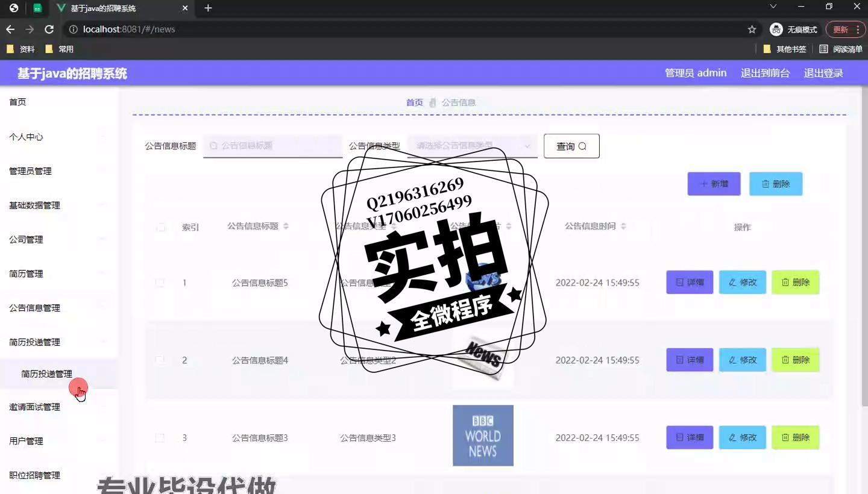Screen dimensions: 868x494
Task: View 详情 for 公告信息标题4 row
Action: 690,360
